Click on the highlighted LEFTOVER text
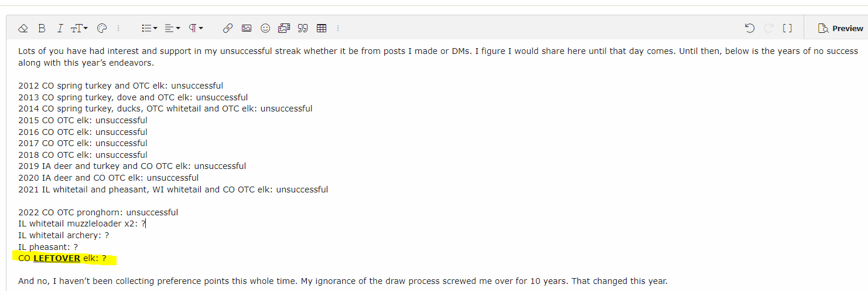 click(x=57, y=258)
